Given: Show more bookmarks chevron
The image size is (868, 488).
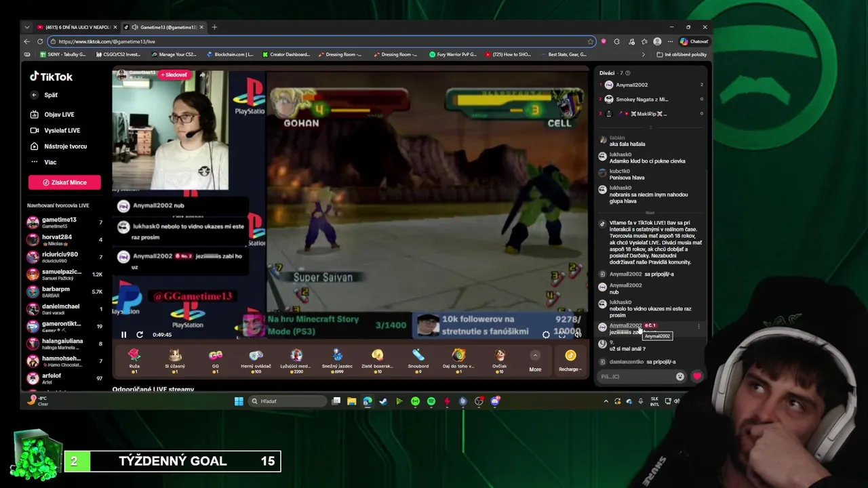Looking at the screenshot, I should pos(643,54).
